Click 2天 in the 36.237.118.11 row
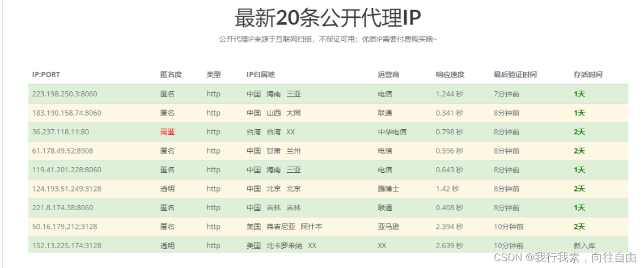This screenshot has height=268, width=644. 579,132
